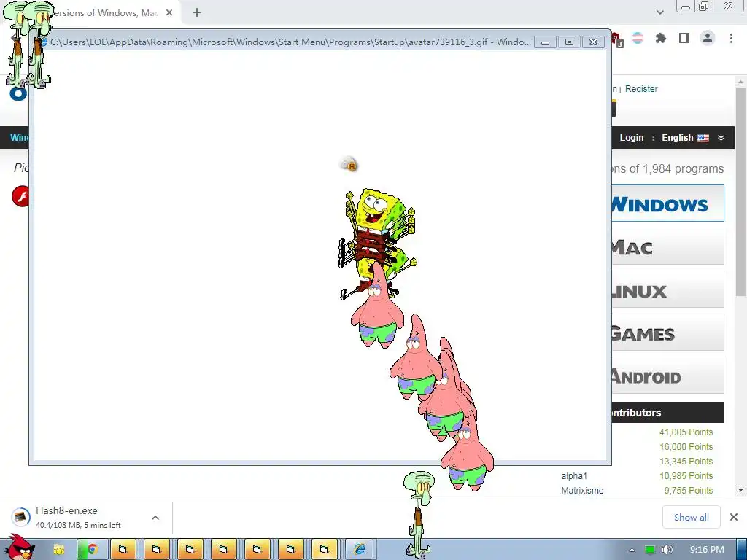Open a new Chrome tab with plus button
This screenshot has width=747, height=560.
click(x=197, y=13)
